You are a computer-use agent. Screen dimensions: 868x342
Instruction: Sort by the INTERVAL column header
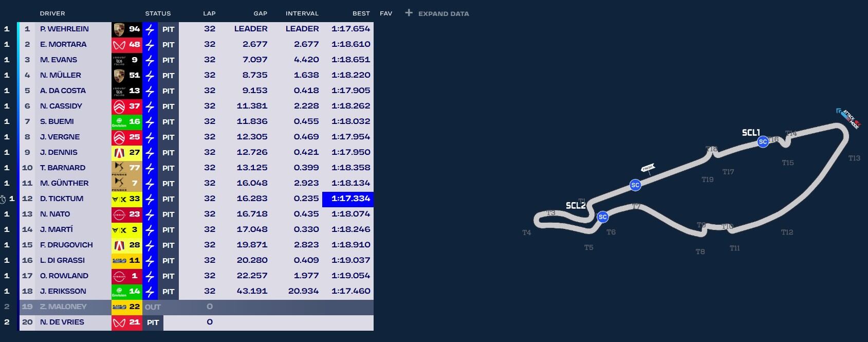tap(302, 13)
